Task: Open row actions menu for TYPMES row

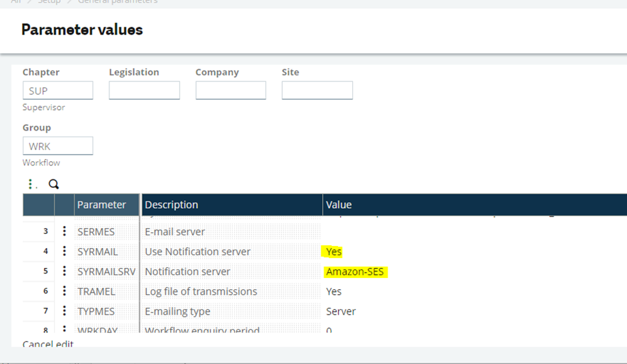Action: [x=65, y=311]
